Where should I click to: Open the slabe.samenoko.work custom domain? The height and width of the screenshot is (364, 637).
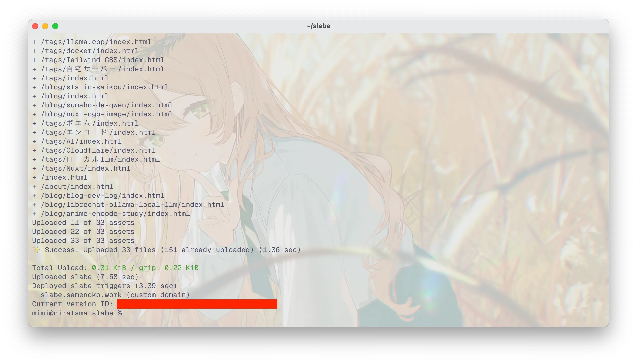[81, 295]
